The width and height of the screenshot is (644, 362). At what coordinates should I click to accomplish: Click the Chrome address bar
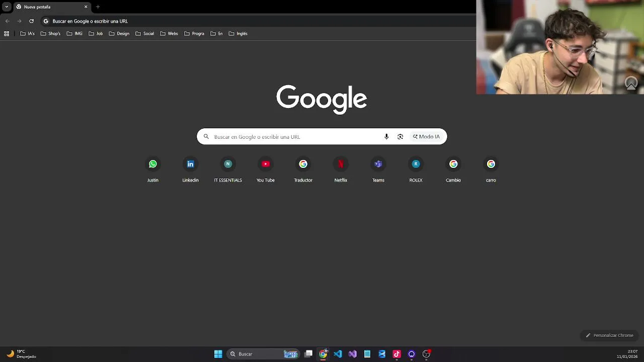coord(257,21)
